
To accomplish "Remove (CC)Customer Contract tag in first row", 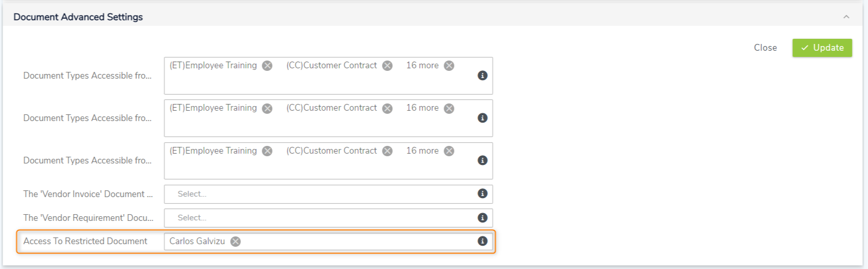I will [387, 66].
